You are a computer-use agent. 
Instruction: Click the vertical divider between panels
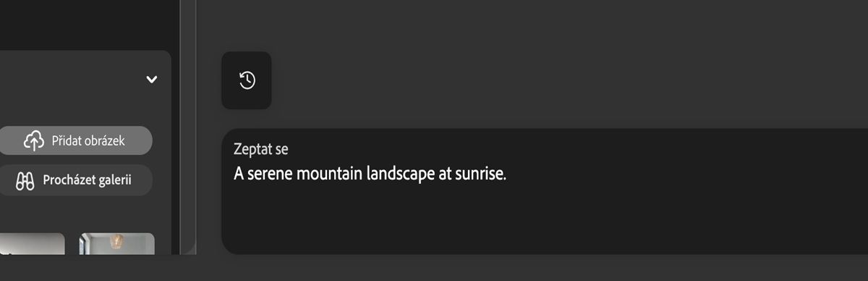[x=188, y=127]
